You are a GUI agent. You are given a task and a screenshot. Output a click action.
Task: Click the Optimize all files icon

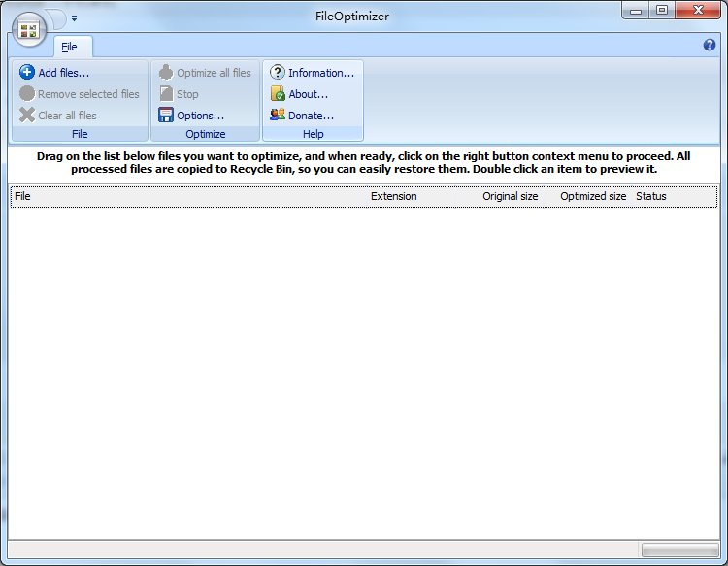tap(166, 72)
